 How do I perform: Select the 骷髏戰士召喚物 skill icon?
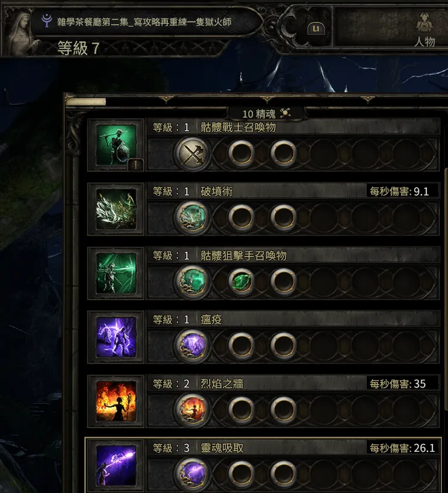pyautogui.click(x=116, y=145)
